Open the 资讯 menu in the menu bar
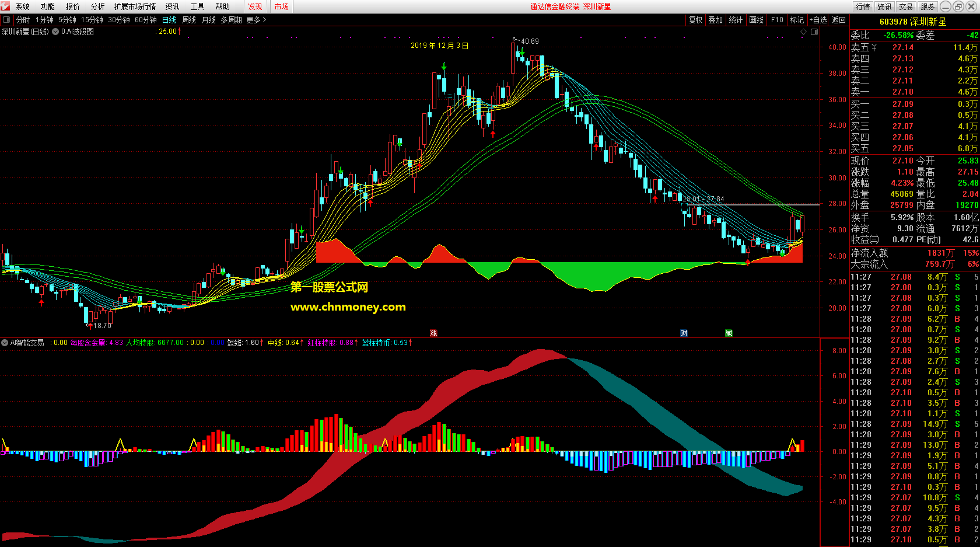980x547 pixels. [x=173, y=6]
